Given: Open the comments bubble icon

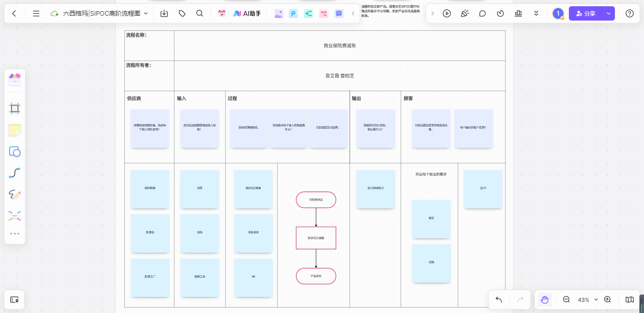Looking at the screenshot, I should point(483,13).
